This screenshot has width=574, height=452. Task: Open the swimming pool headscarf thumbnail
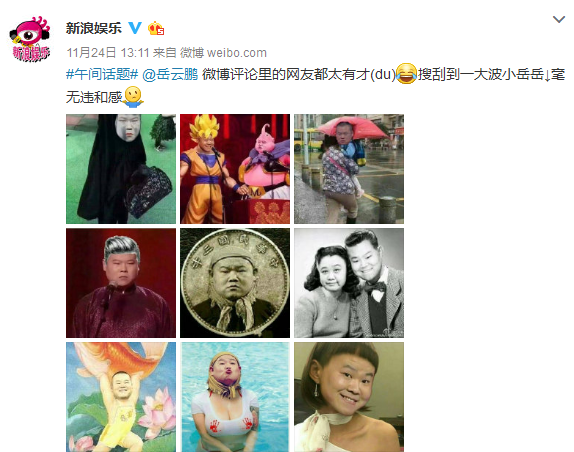point(235,397)
